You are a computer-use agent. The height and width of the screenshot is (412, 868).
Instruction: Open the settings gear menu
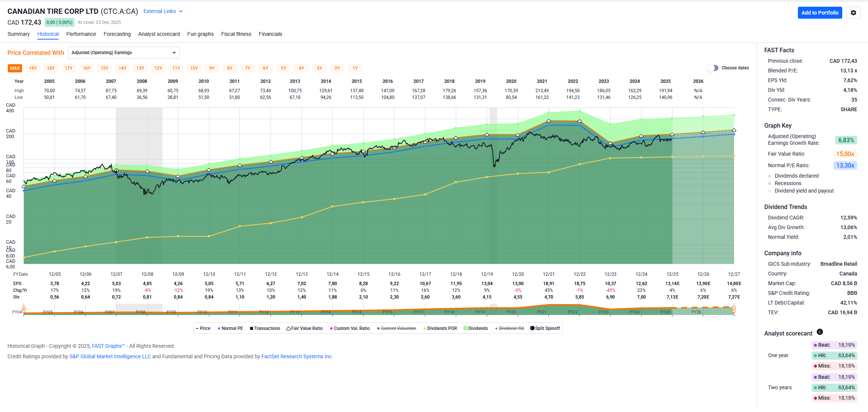click(x=853, y=13)
